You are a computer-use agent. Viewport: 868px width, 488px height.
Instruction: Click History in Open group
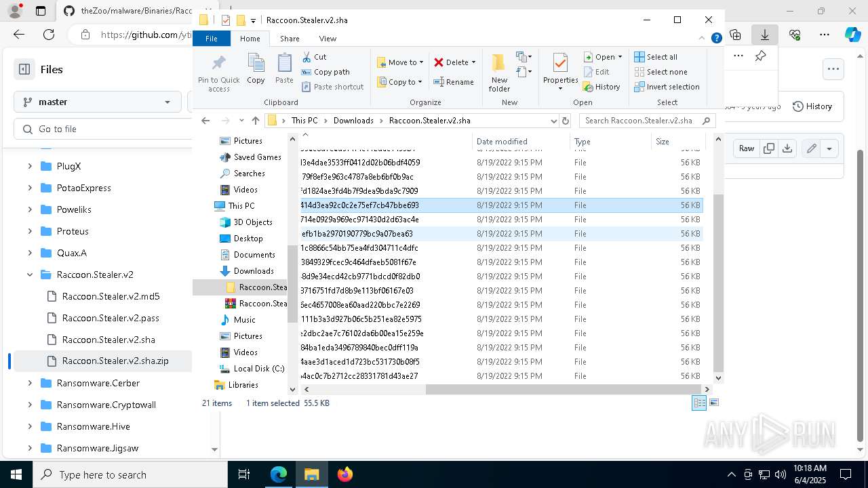(x=601, y=87)
